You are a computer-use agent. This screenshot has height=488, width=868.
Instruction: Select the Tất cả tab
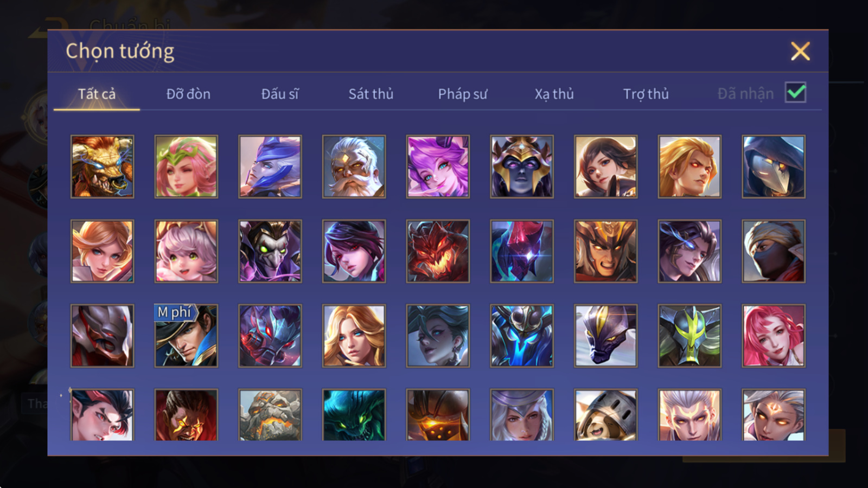pos(97,94)
